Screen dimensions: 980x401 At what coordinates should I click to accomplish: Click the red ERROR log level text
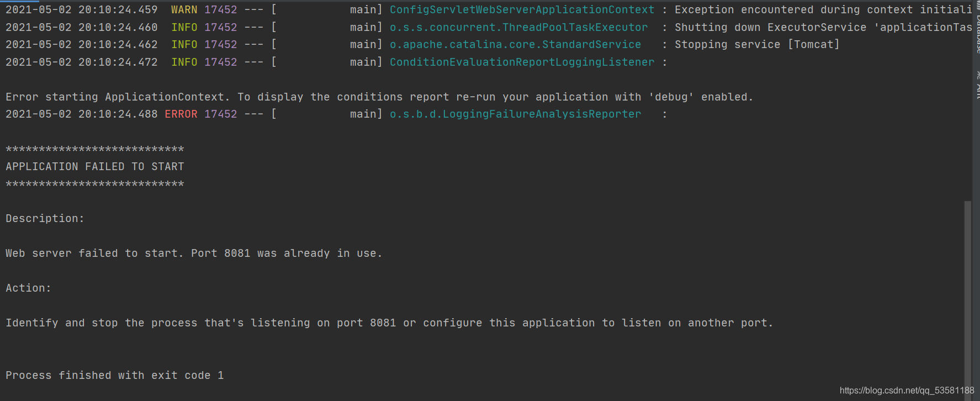pos(181,114)
